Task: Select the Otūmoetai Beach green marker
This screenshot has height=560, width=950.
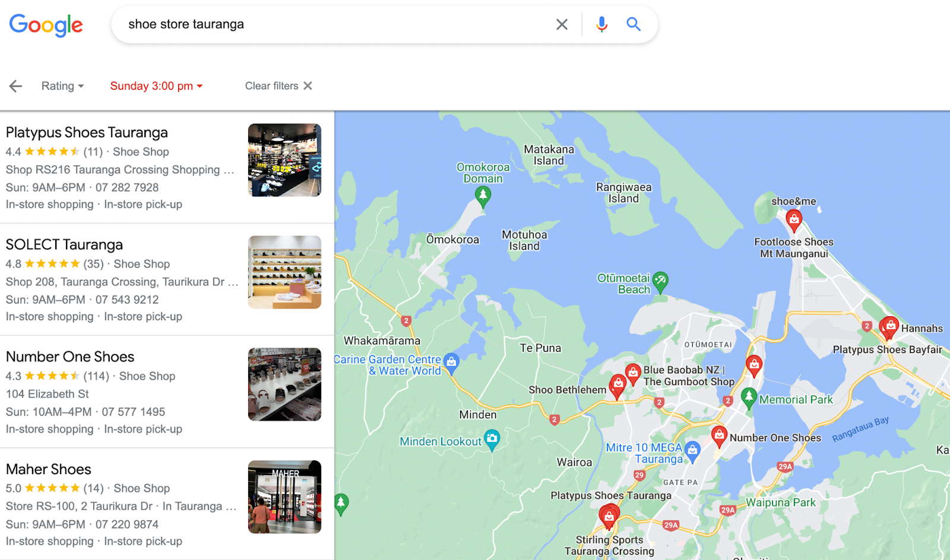Action: pyautogui.click(x=660, y=282)
